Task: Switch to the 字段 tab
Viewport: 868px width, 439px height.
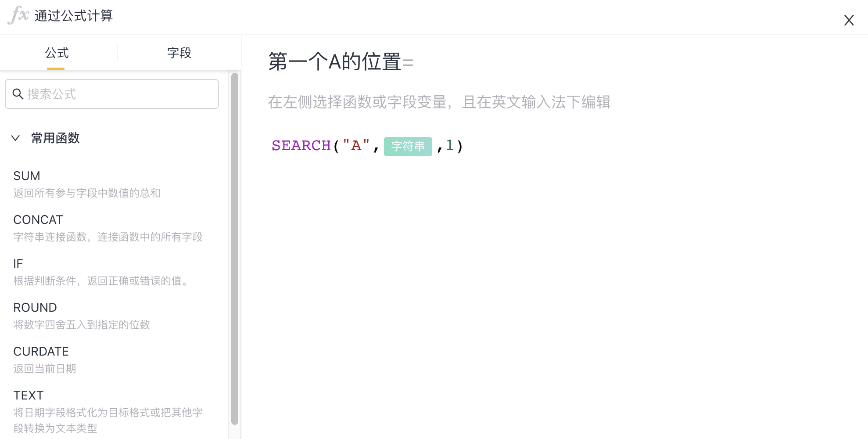Action: coord(179,53)
